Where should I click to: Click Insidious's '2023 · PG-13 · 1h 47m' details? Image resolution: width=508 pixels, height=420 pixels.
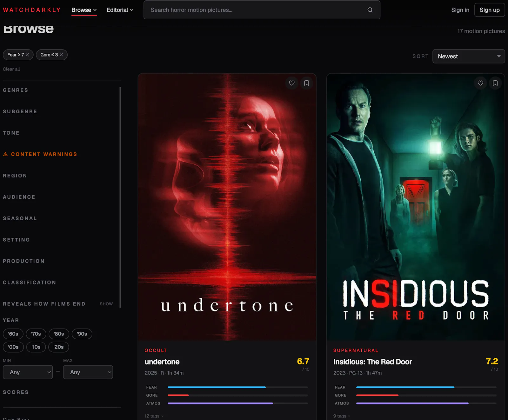[358, 373]
